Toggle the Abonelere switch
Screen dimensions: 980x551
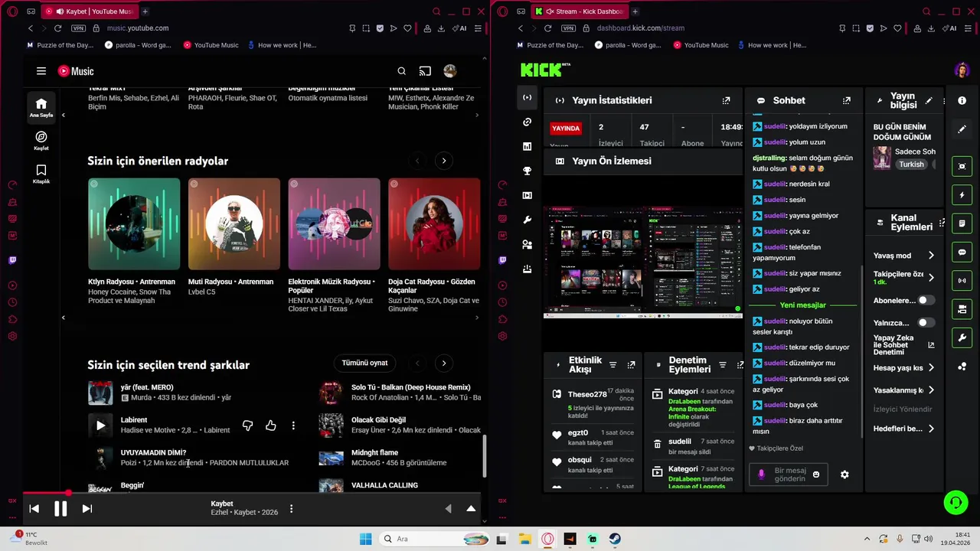tap(926, 301)
